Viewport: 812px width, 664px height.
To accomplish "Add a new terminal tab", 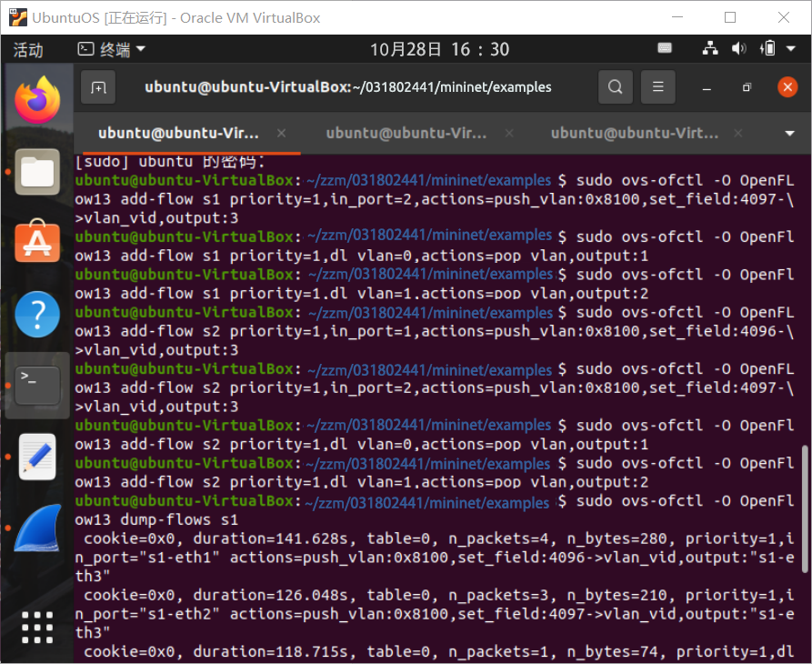I will coord(98,87).
